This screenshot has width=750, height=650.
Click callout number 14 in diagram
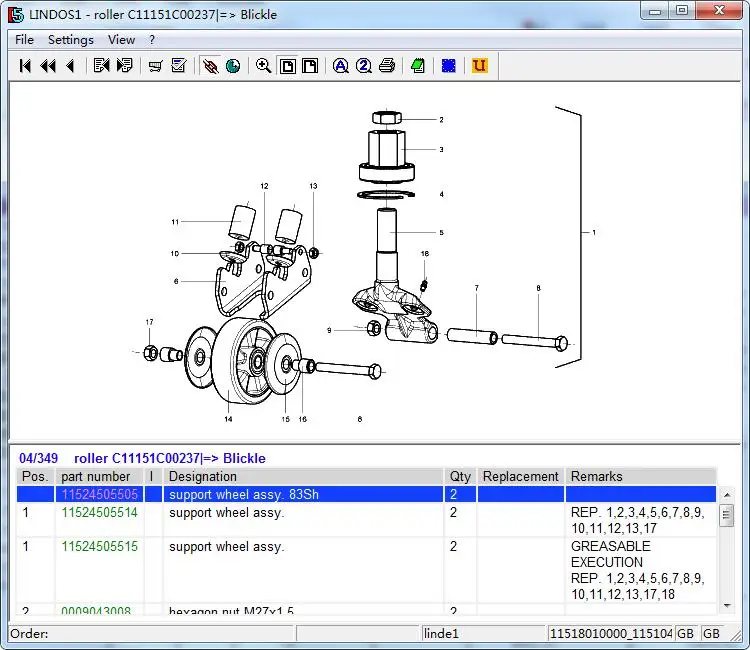229,419
